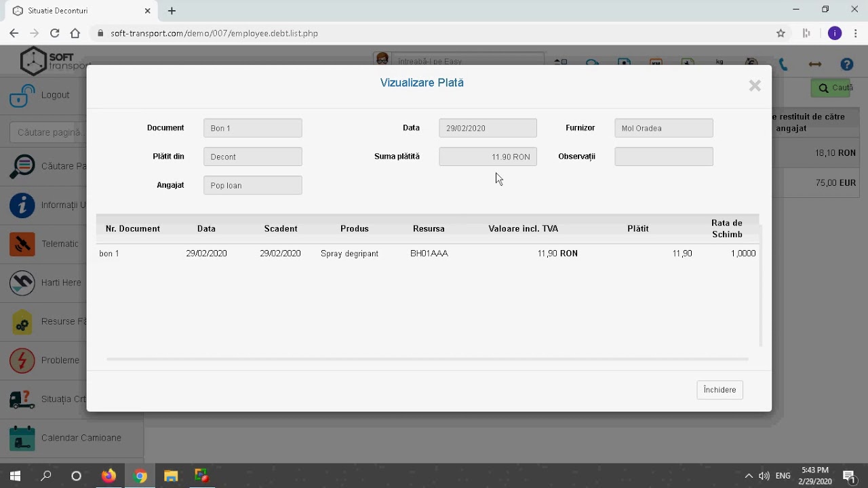Select the bon 1 cell in table

pos(109,253)
